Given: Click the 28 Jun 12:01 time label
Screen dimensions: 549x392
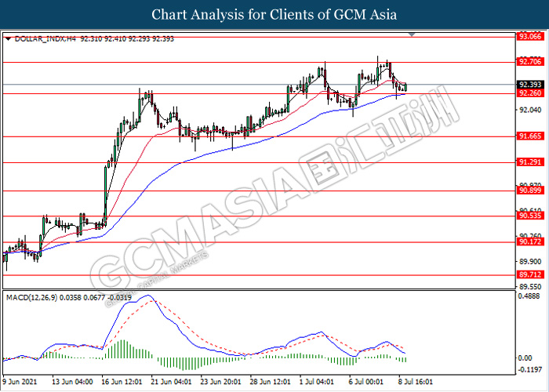Looking at the screenshot, I should click(x=270, y=382).
